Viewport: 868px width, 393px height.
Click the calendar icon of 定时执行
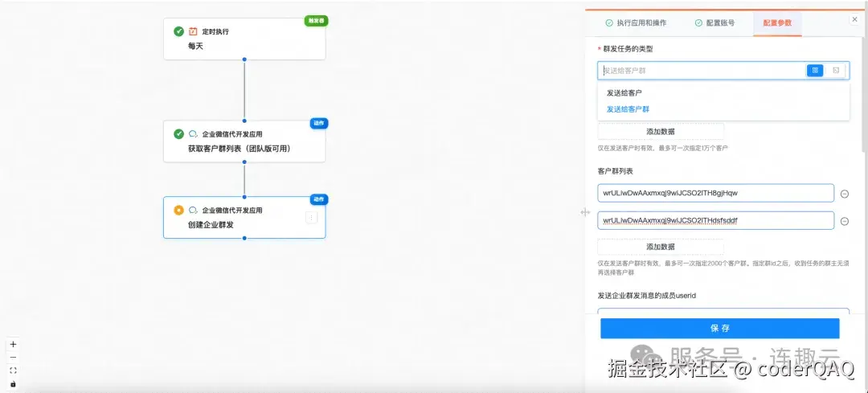point(193,31)
